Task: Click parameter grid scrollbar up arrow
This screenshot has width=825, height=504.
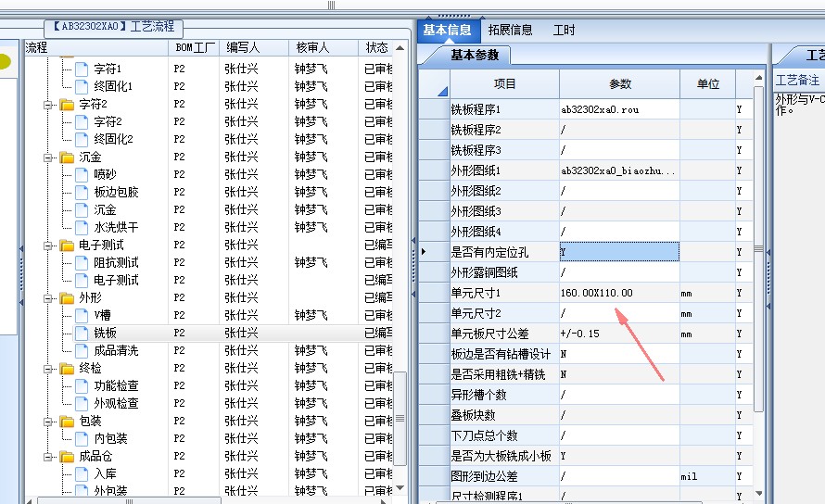Action: [x=758, y=78]
